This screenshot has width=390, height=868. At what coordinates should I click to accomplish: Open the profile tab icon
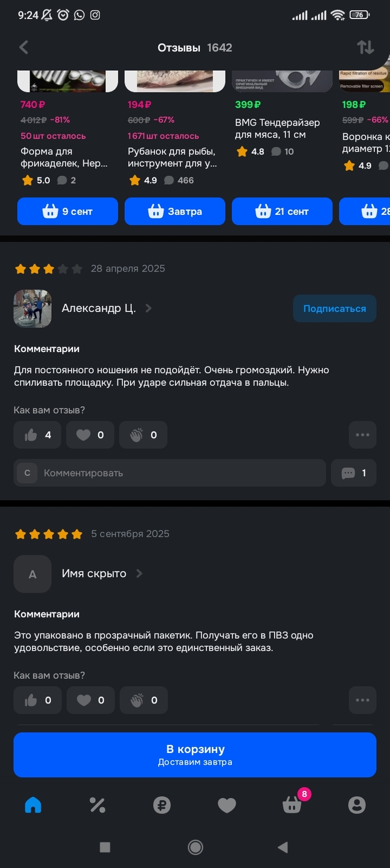(357, 804)
